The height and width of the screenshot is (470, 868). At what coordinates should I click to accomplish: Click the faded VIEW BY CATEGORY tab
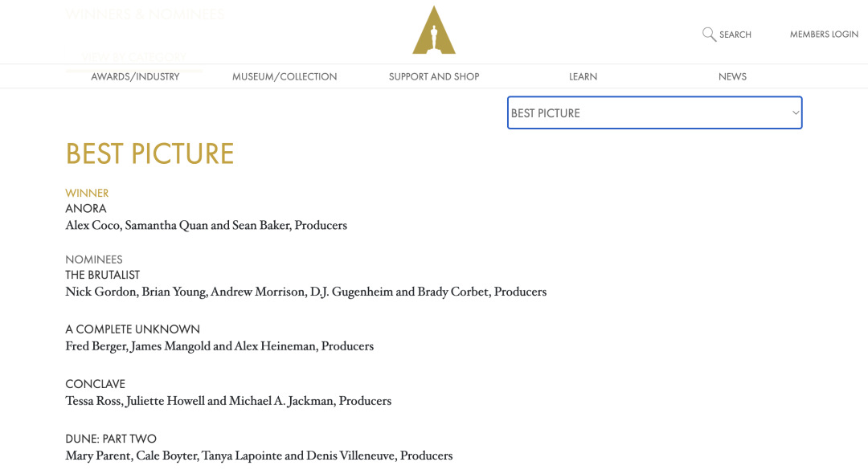click(134, 58)
